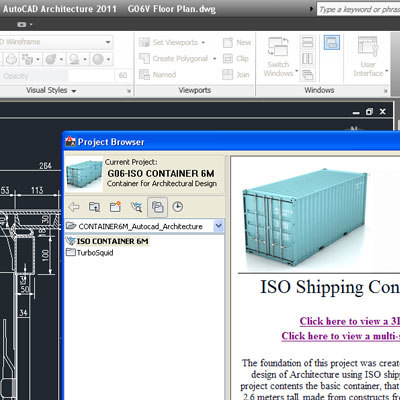Click the Refresh Project icon in Project Browser
The image size is (400, 400).
[x=136, y=207]
